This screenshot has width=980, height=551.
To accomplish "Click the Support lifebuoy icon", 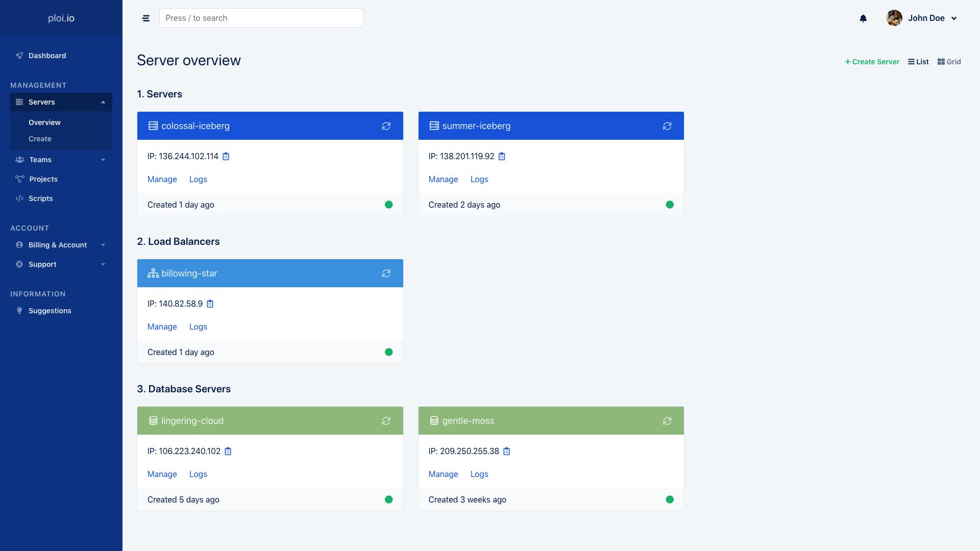I will (x=19, y=264).
